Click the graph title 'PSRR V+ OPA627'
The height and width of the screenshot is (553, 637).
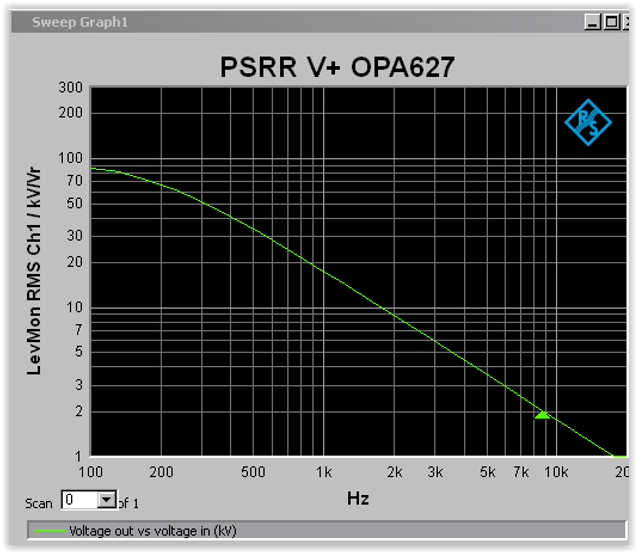point(337,67)
